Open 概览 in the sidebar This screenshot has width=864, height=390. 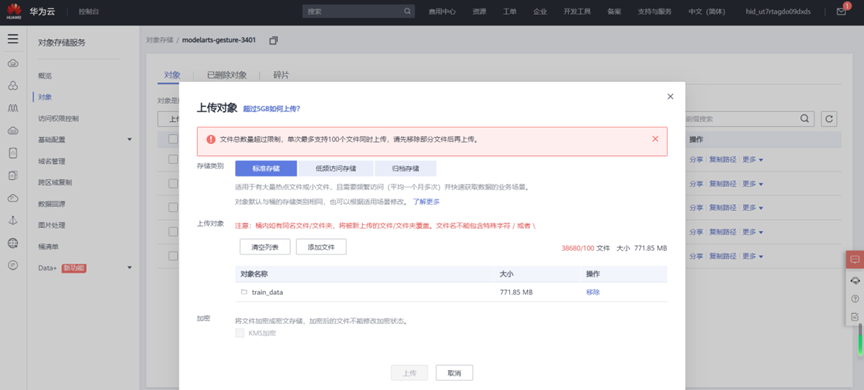(45, 76)
